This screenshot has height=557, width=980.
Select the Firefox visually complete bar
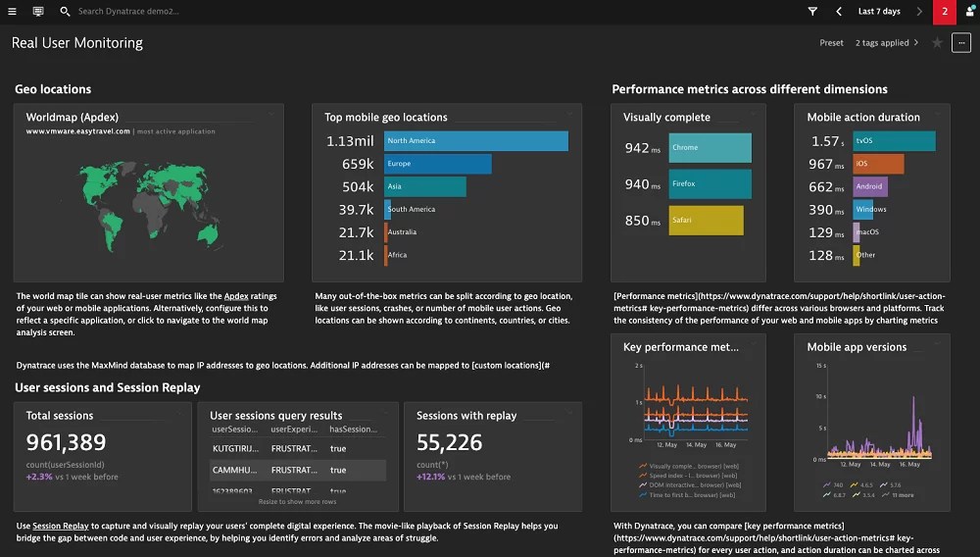710,183
